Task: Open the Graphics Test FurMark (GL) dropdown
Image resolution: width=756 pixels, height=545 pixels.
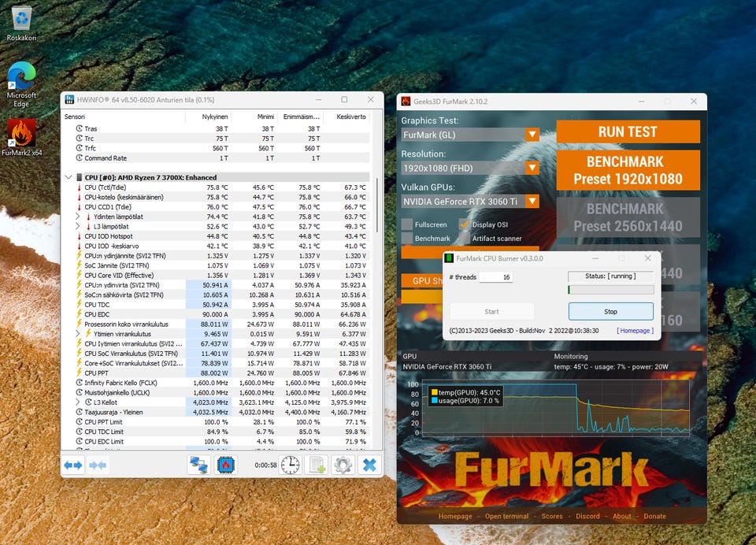Action: pyautogui.click(x=470, y=135)
